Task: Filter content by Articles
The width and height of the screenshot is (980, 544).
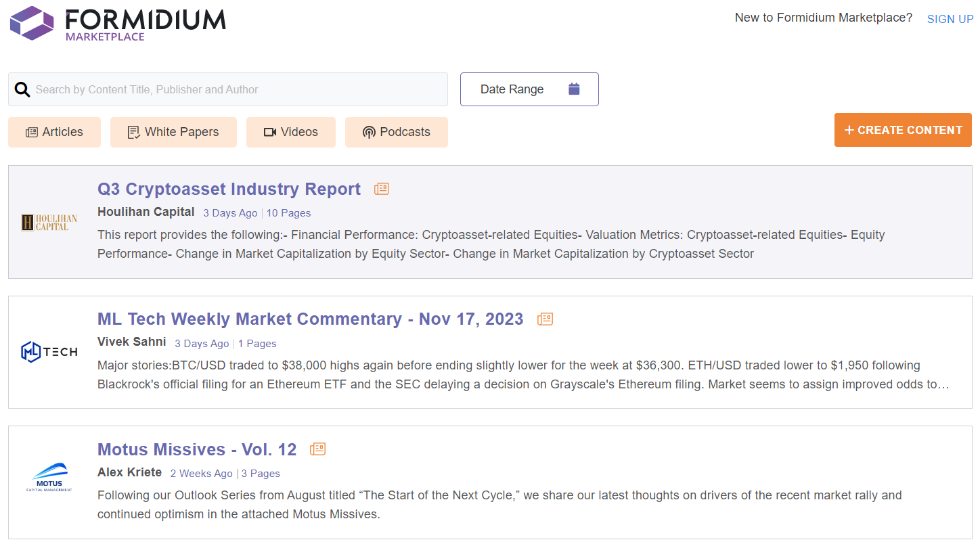Action: (54, 132)
